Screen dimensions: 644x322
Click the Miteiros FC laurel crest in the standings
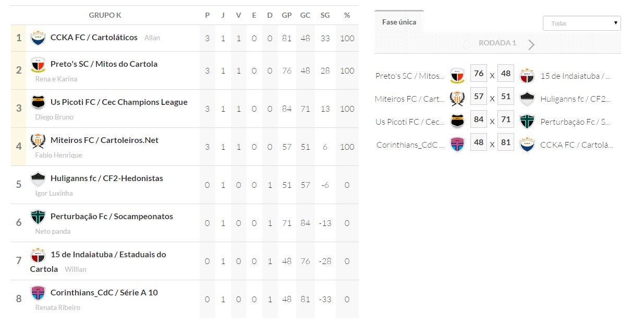pyautogui.click(x=38, y=141)
